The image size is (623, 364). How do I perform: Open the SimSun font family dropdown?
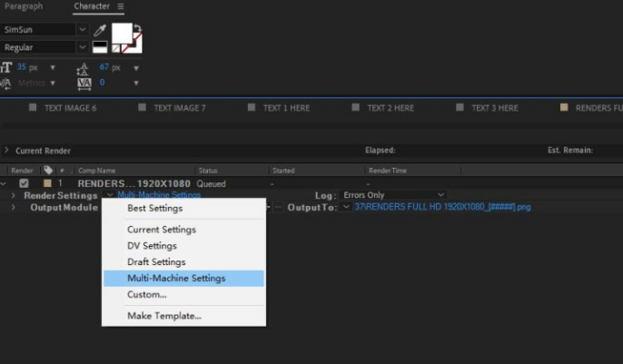point(82,30)
